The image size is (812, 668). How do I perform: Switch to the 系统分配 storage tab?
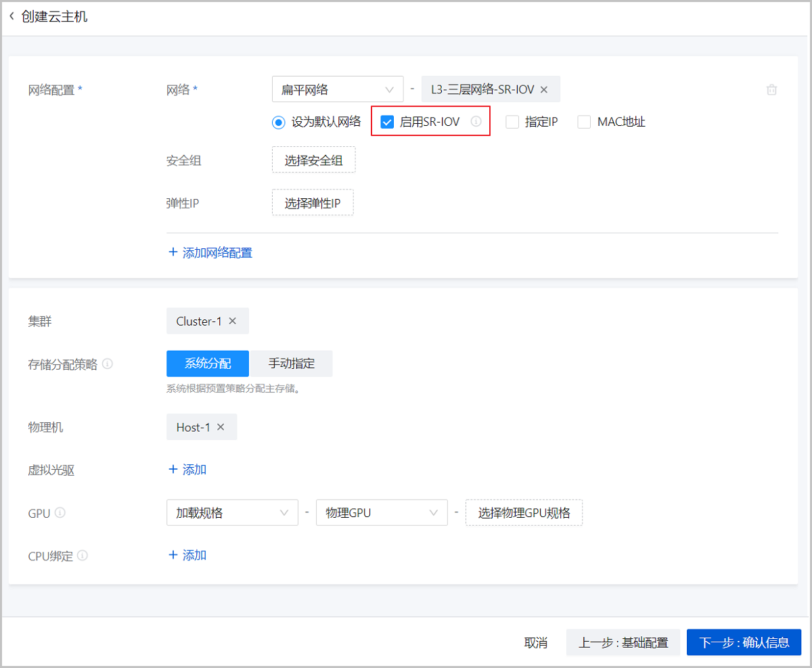[x=208, y=363]
